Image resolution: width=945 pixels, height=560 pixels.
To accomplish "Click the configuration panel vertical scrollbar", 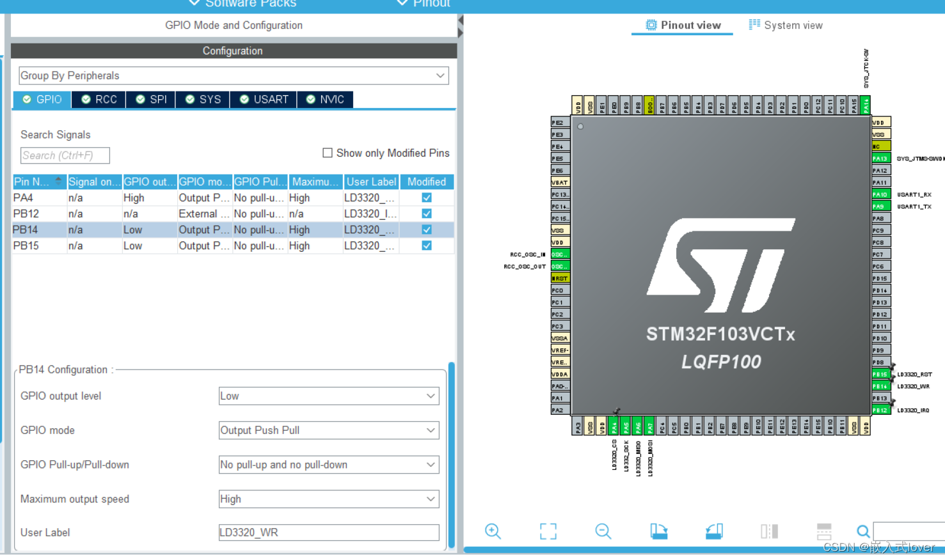I will pos(452,455).
